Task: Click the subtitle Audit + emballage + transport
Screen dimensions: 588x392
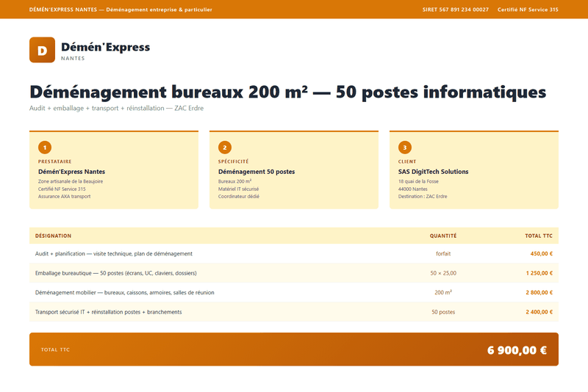Action: point(116,108)
